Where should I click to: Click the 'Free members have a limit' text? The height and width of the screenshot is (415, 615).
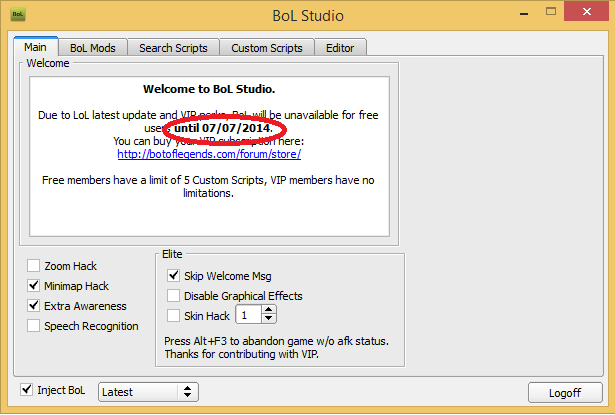(x=208, y=186)
